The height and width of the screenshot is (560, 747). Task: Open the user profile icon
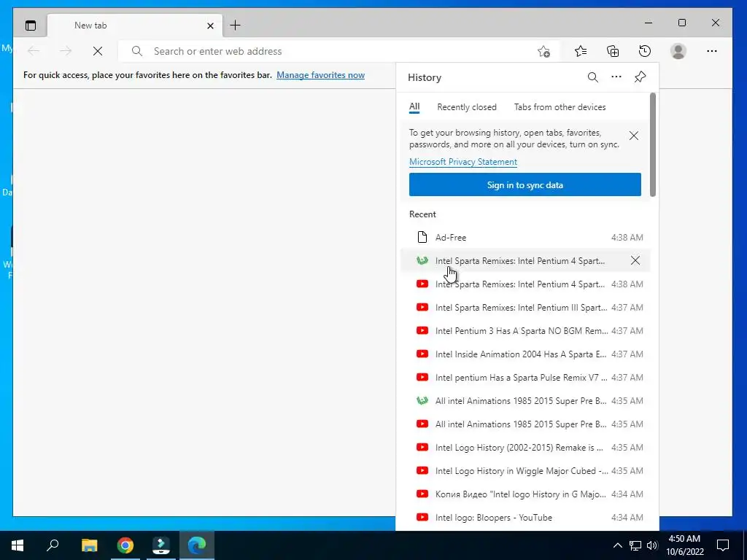point(678,51)
